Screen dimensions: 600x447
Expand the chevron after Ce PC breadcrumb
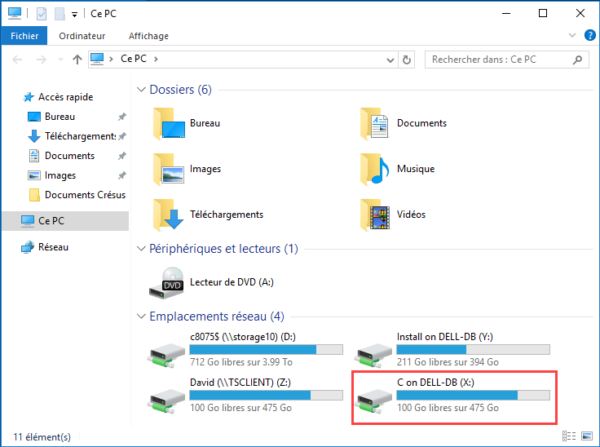click(x=156, y=59)
